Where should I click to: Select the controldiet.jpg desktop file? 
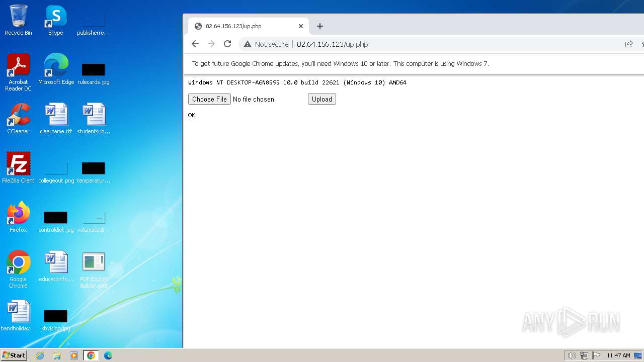56,221
